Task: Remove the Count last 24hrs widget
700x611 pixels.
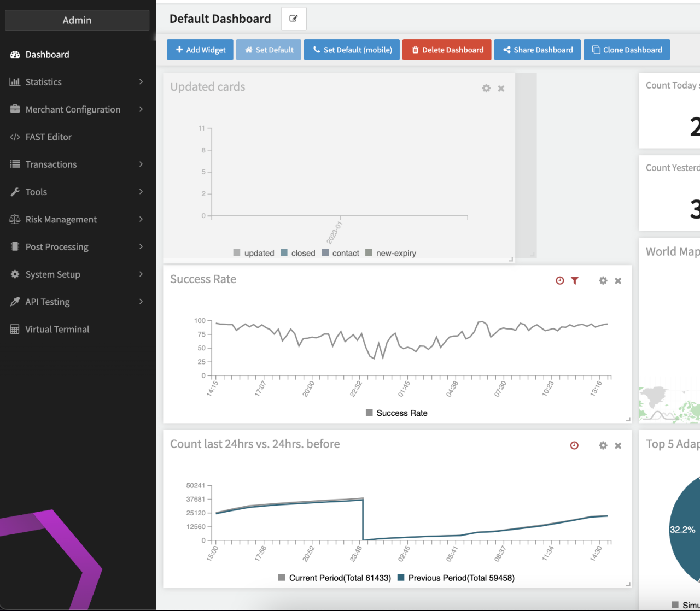Action: (618, 446)
